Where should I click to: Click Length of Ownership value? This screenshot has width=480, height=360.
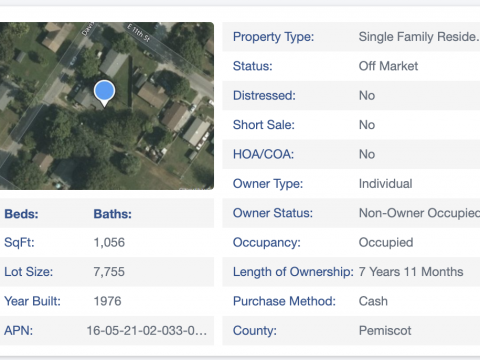[411, 272]
